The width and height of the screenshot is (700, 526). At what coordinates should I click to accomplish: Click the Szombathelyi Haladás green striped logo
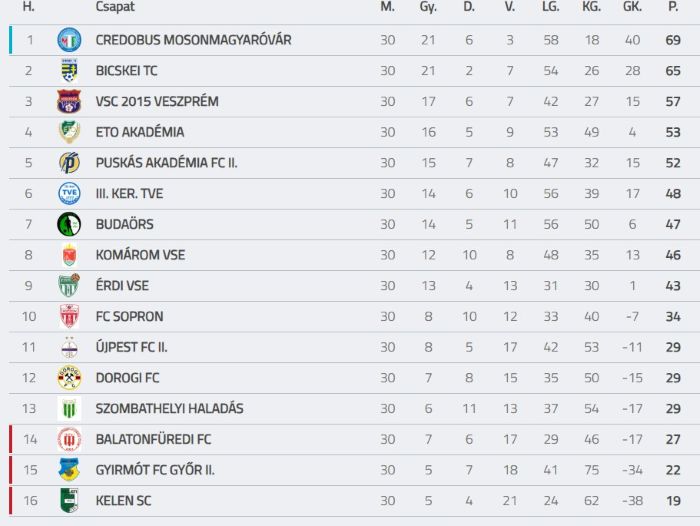tap(69, 409)
